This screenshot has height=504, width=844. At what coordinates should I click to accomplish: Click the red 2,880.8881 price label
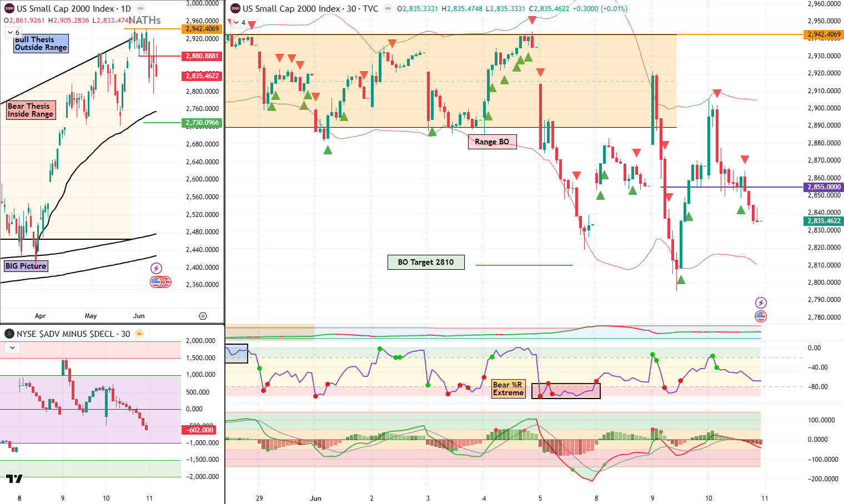point(202,56)
